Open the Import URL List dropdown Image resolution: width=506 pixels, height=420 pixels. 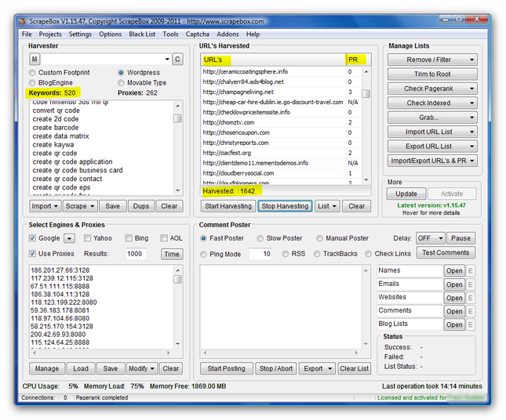pyautogui.click(x=432, y=132)
